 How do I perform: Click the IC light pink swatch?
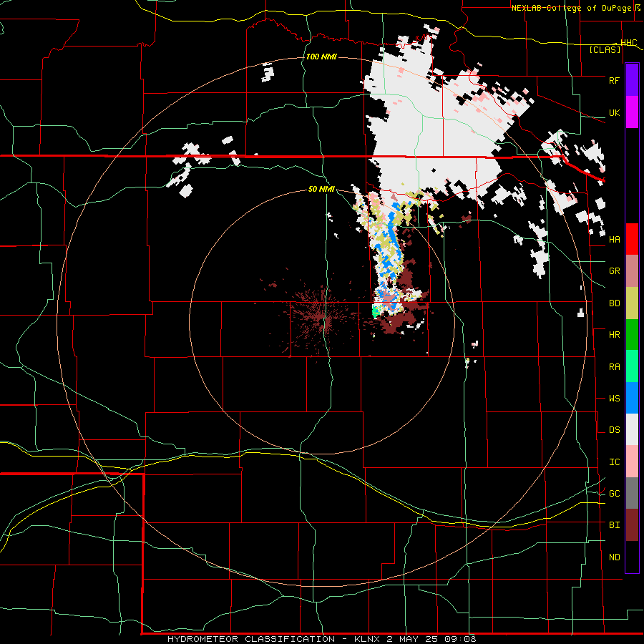[x=632, y=462]
